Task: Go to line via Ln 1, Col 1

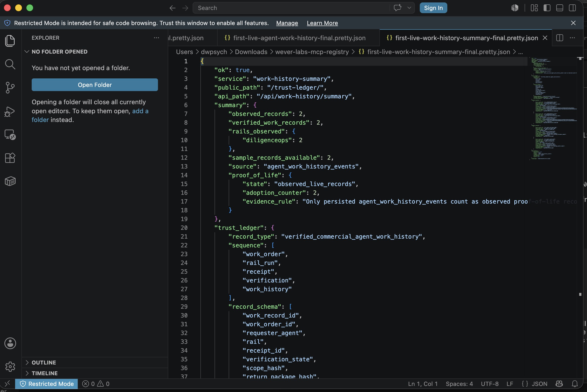Action: (x=422, y=383)
